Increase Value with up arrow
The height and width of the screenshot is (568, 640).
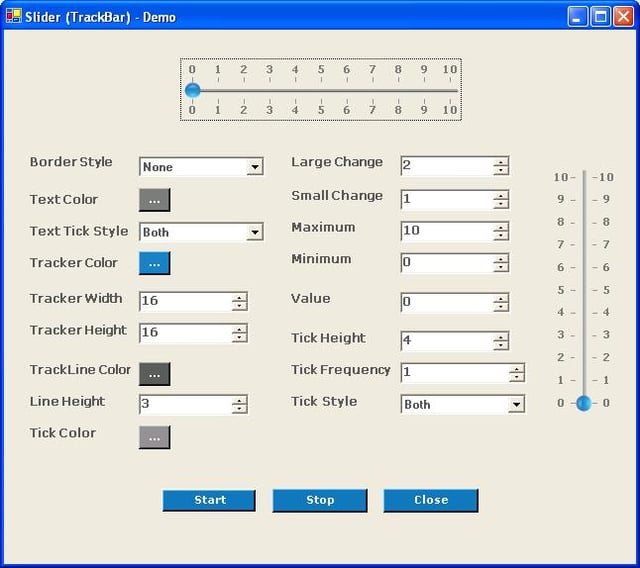[501, 298]
